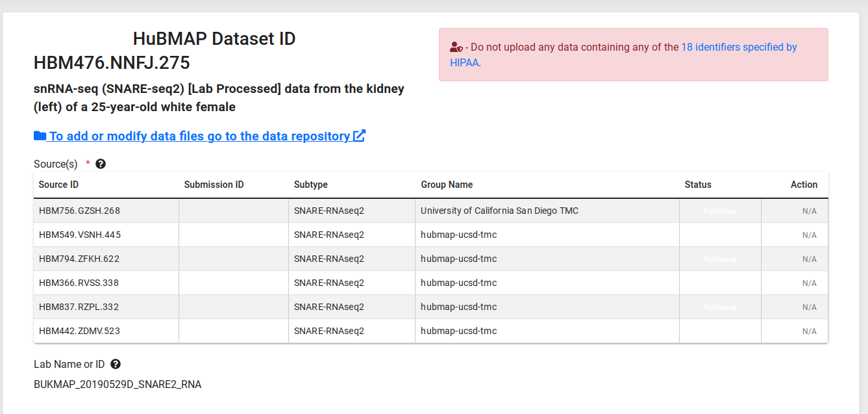This screenshot has height=414, width=868.
Task: Click the external-link icon after the repository link text
Action: point(360,136)
